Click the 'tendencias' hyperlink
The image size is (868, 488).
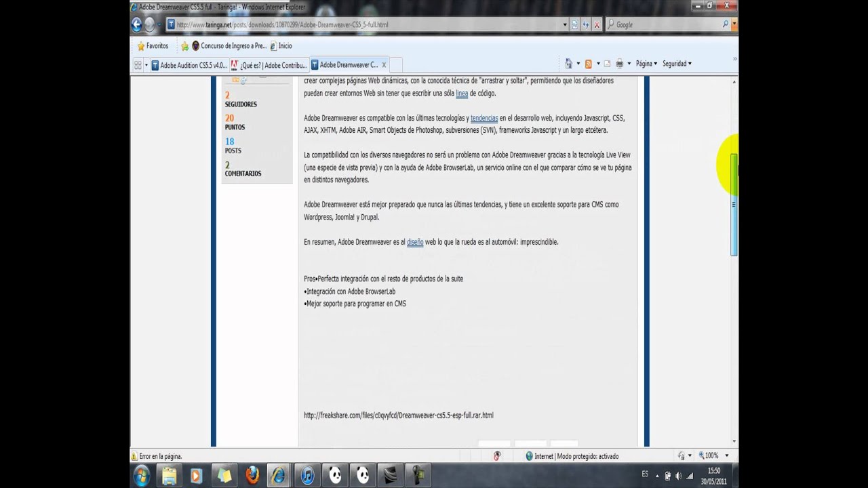coord(484,118)
